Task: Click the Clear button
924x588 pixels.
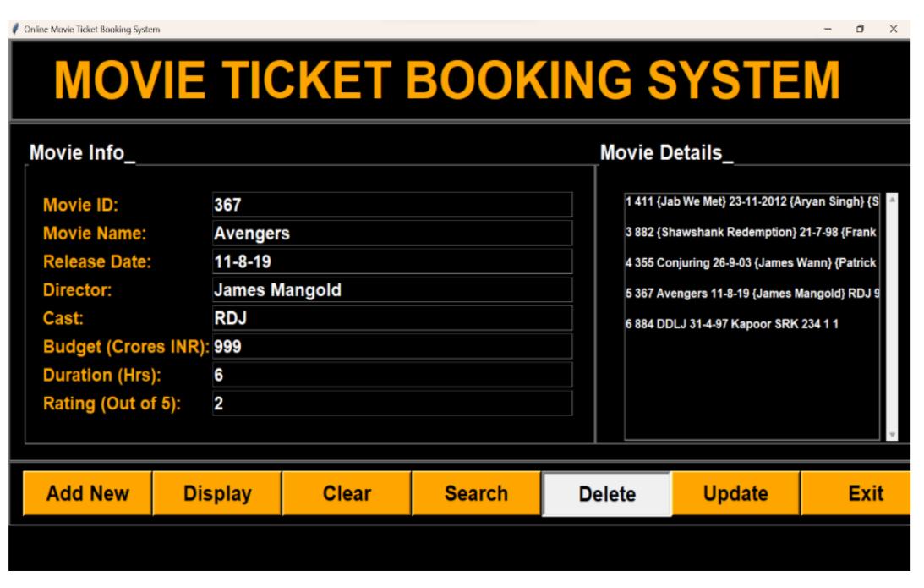Action: pos(347,493)
